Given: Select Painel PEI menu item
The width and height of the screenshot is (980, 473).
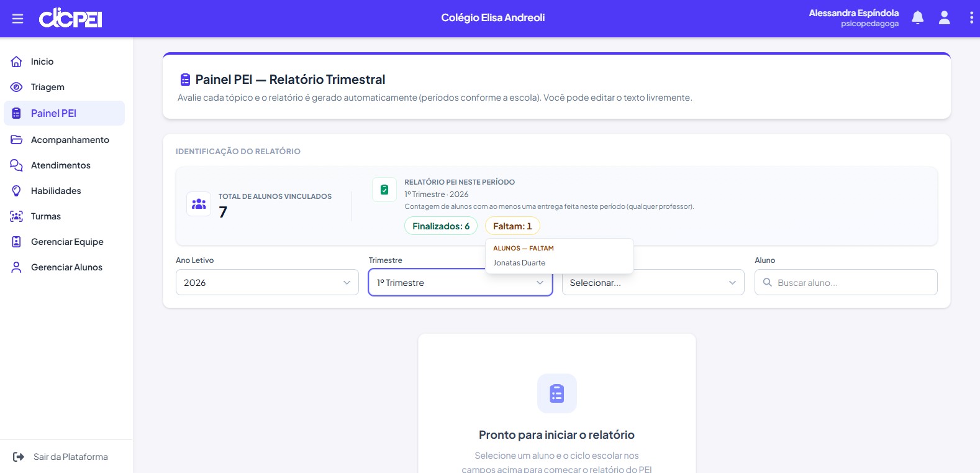Looking at the screenshot, I should 65,113.
